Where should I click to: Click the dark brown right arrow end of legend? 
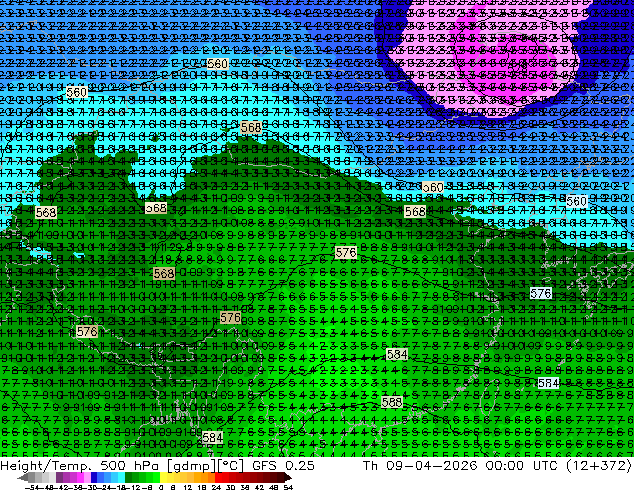[288, 478]
